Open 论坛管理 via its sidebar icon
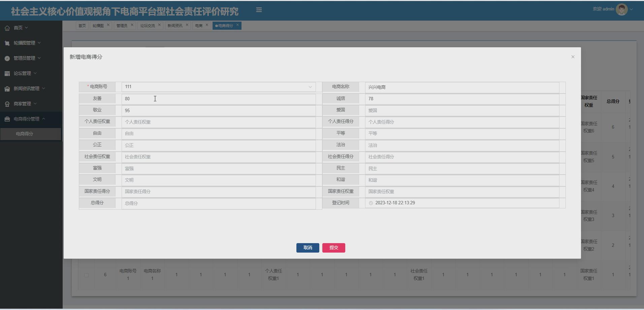The width and height of the screenshot is (644, 310). click(7, 73)
